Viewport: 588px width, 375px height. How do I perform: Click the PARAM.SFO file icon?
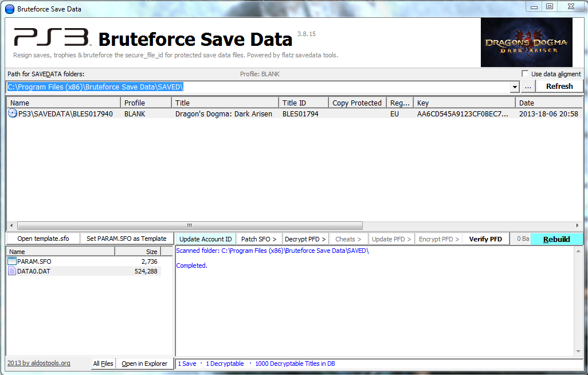click(11, 261)
